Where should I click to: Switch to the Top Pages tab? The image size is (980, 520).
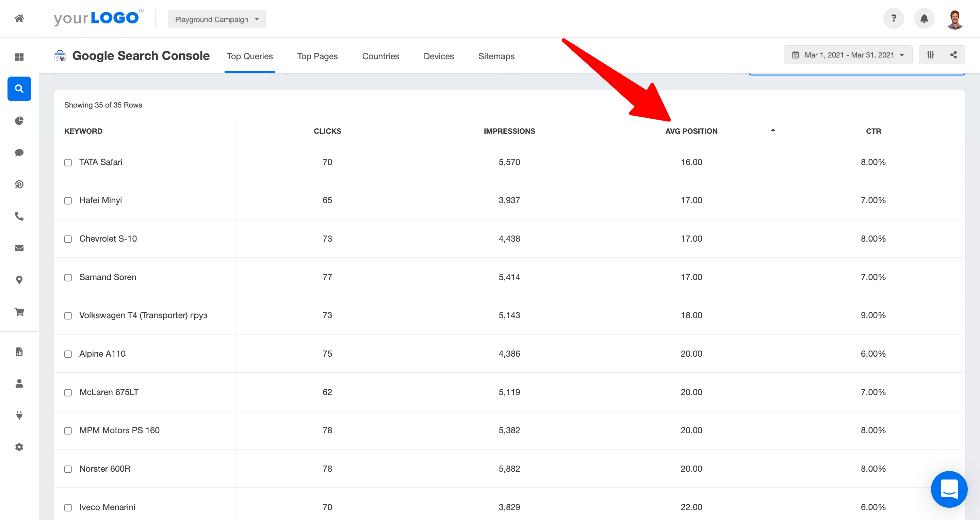click(317, 56)
